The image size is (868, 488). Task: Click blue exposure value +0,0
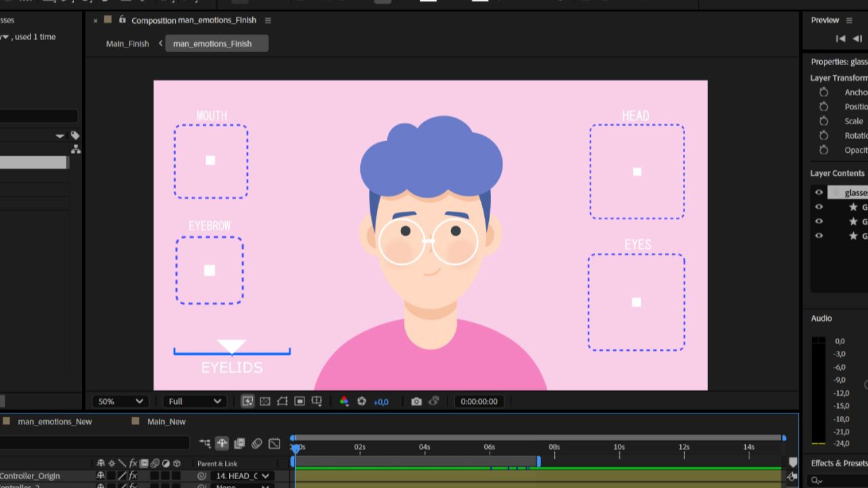(x=381, y=402)
